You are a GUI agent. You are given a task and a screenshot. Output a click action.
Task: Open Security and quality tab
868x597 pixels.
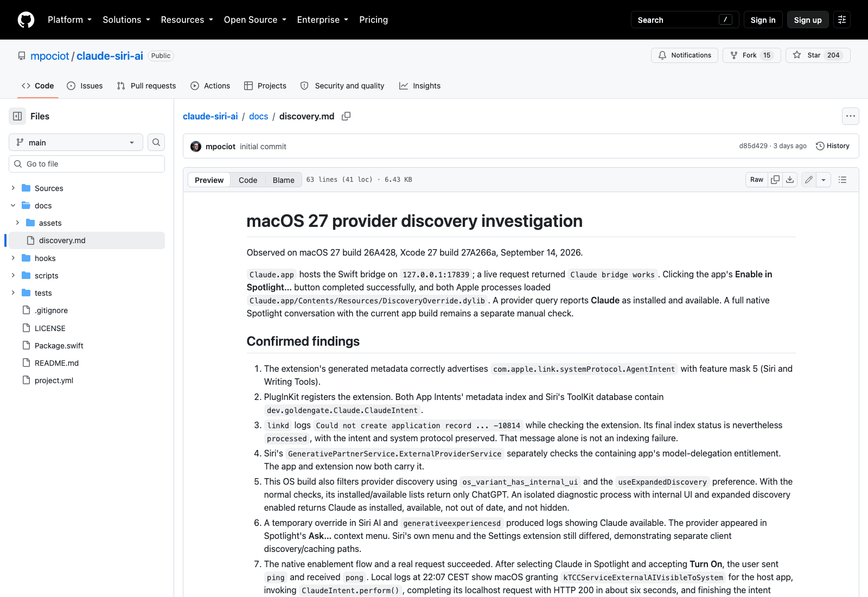tap(342, 86)
